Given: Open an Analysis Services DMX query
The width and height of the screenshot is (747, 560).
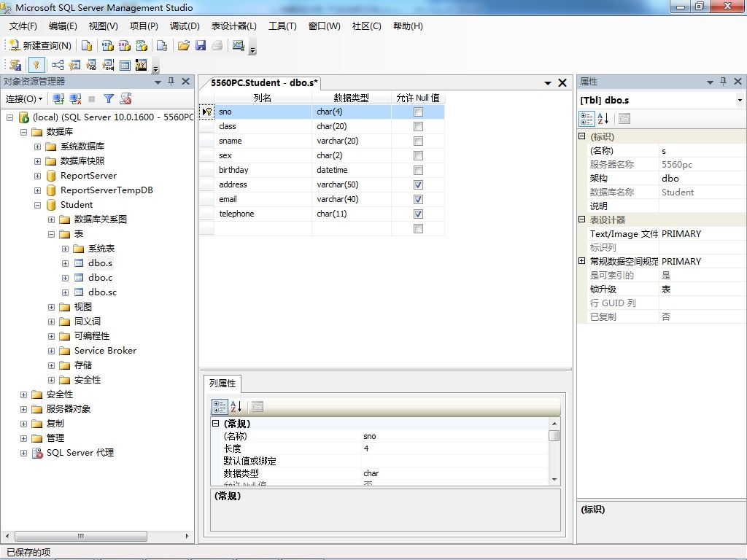Looking at the screenshot, I should point(125,46).
